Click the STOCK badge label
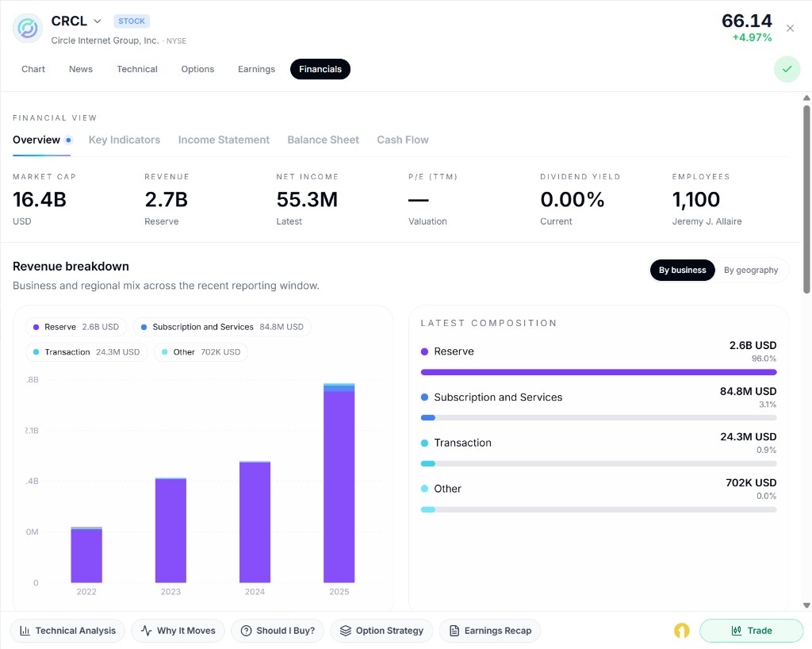 click(132, 21)
